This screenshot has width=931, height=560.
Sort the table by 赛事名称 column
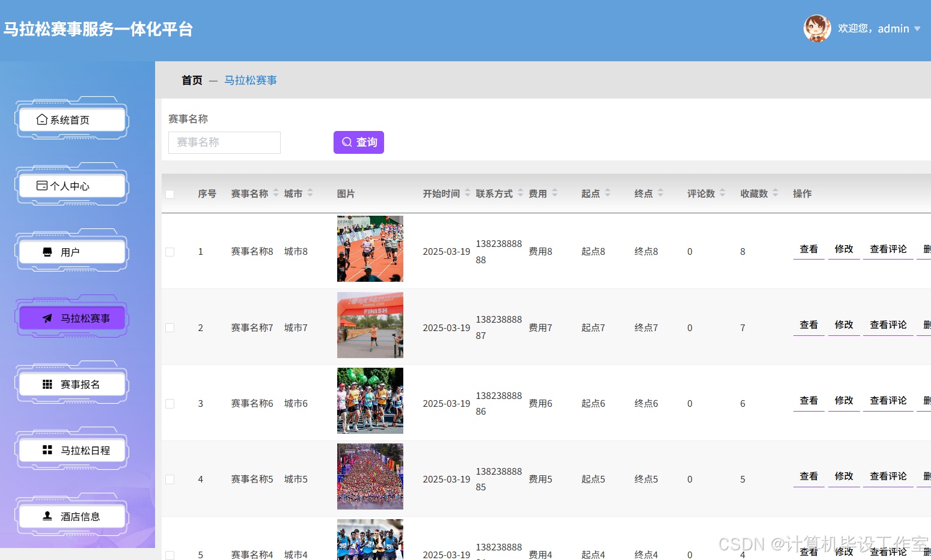276,193
